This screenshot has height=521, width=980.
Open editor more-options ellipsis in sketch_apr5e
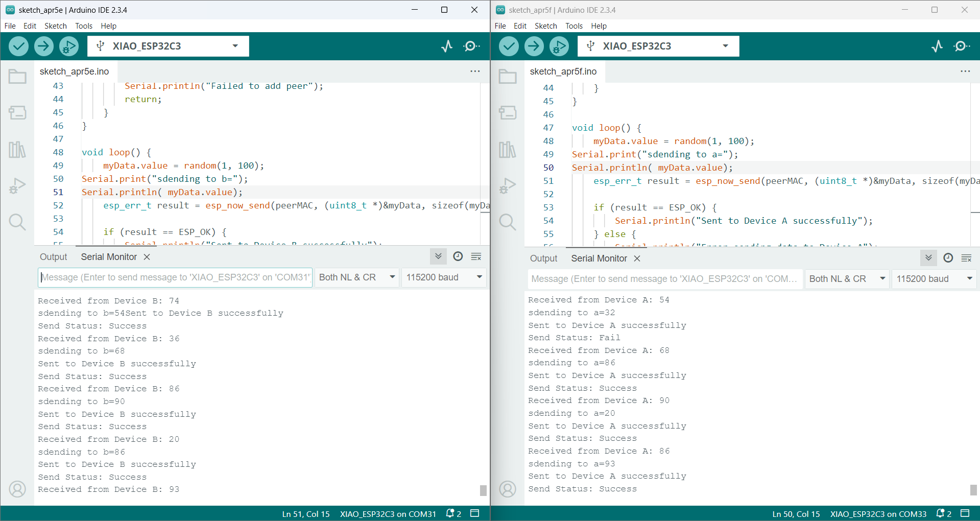tap(475, 72)
